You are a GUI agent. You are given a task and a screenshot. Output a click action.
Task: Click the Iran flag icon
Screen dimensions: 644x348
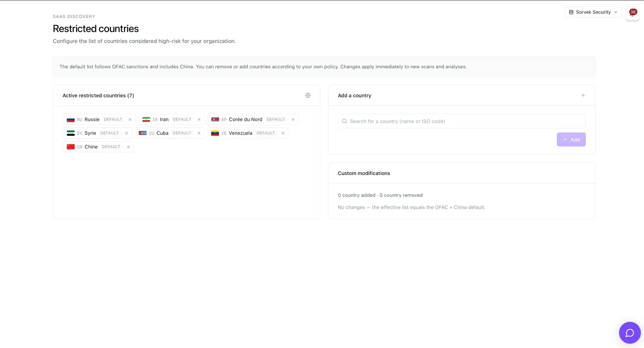click(146, 119)
